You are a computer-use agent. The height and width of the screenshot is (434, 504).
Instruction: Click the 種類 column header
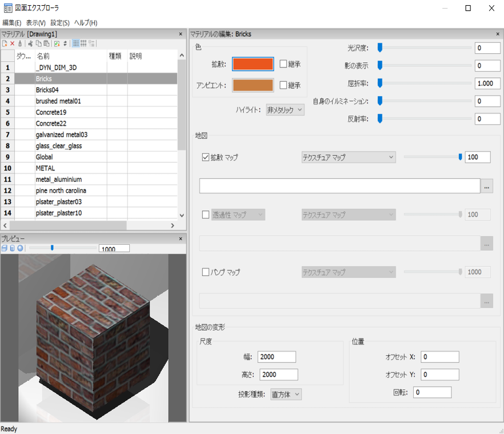pyautogui.click(x=117, y=56)
